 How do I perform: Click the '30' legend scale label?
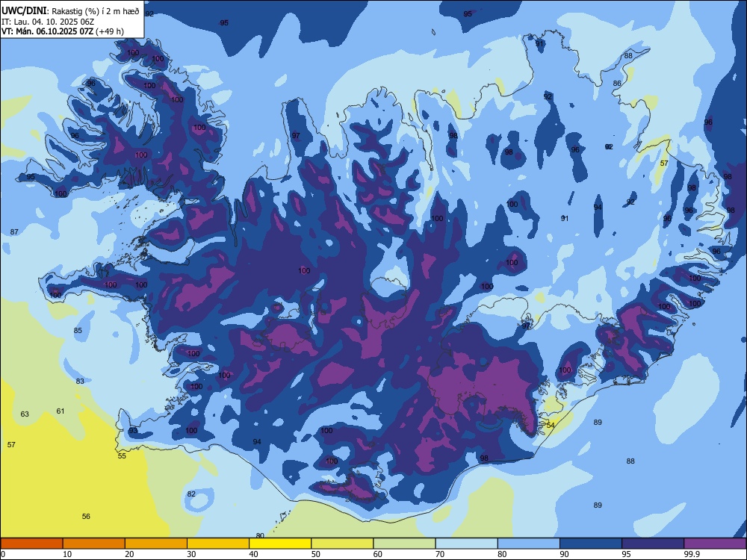click(x=191, y=554)
